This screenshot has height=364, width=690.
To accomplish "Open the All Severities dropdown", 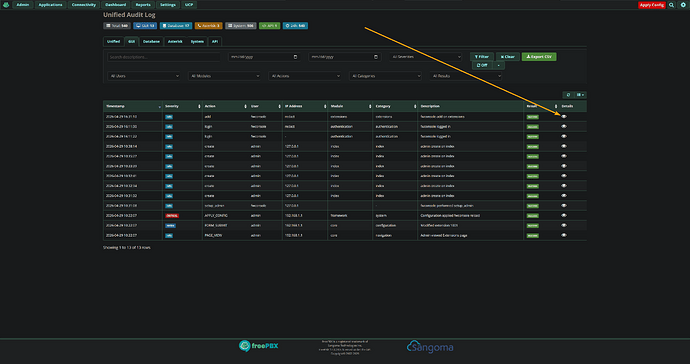I will point(426,57).
